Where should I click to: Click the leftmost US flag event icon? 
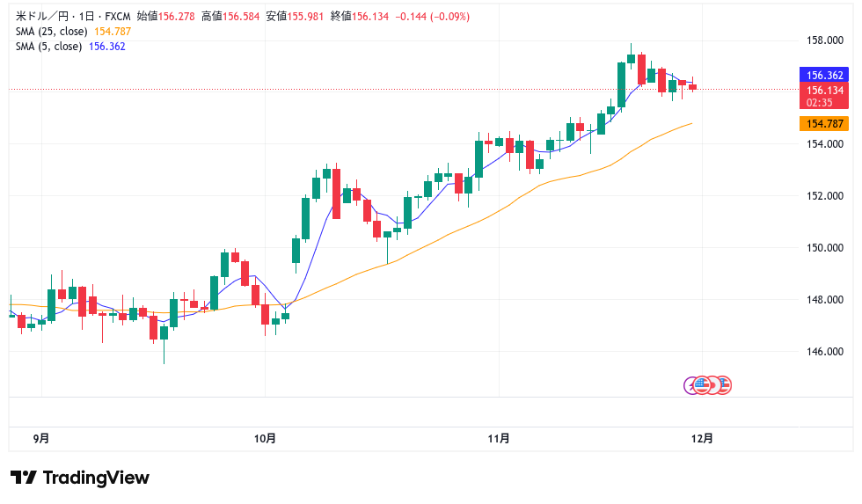pos(703,385)
